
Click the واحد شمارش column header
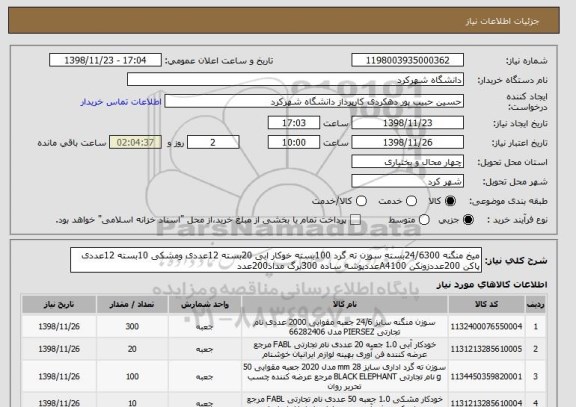[x=205, y=305]
